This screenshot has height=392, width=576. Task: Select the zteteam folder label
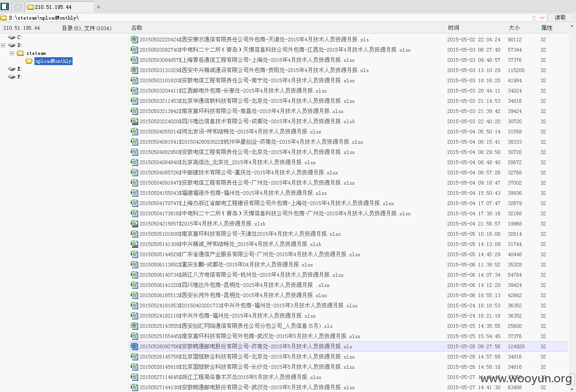pyautogui.click(x=36, y=53)
